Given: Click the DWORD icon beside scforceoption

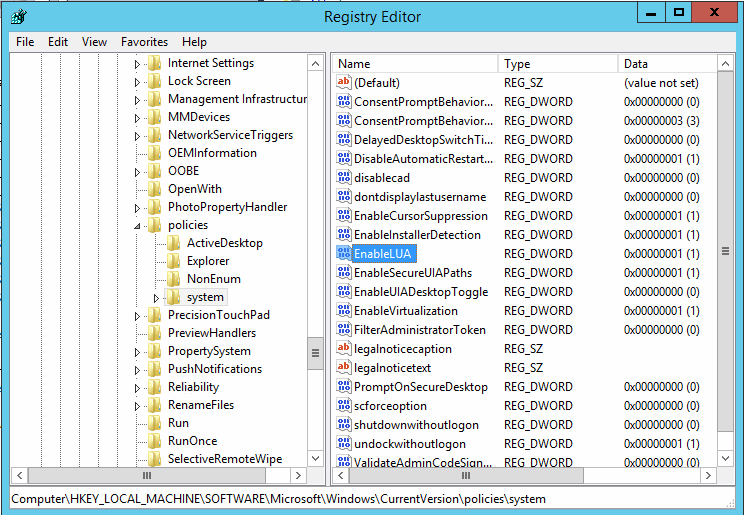Looking at the screenshot, I should [x=344, y=405].
